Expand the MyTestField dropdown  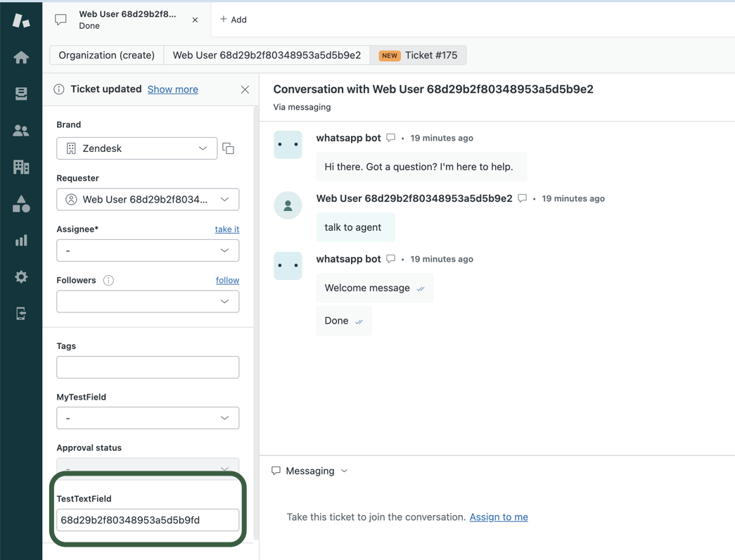(x=148, y=418)
